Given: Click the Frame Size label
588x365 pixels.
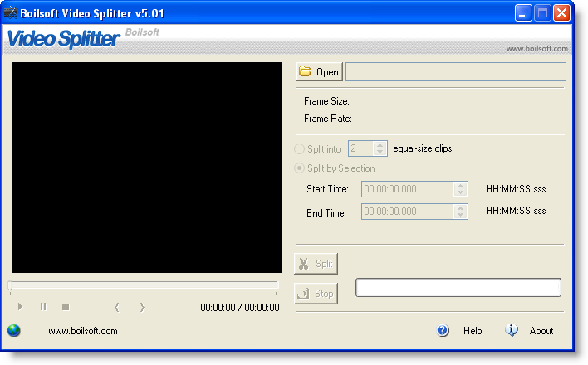Looking at the screenshot, I should [326, 101].
